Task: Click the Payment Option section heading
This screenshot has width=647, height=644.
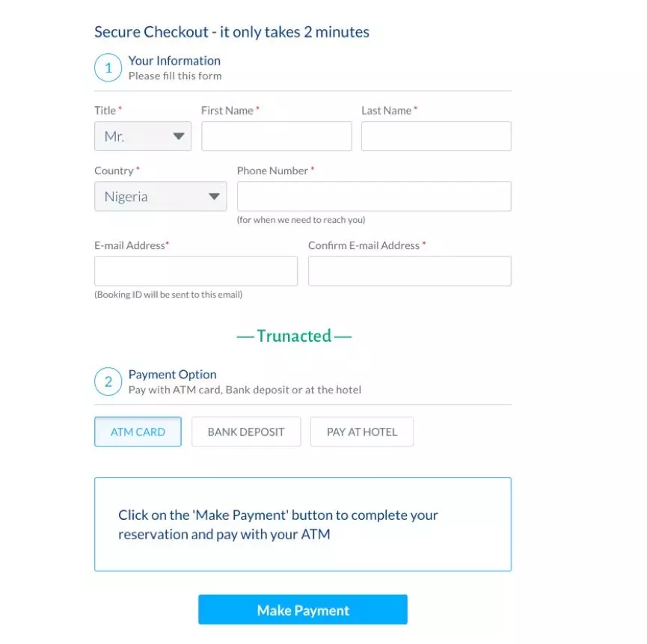Action: pyautogui.click(x=173, y=374)
